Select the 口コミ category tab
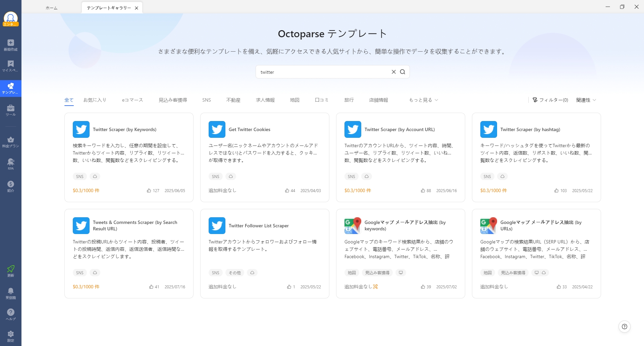This screenshot has width=644, height=346. click(322, 100)
